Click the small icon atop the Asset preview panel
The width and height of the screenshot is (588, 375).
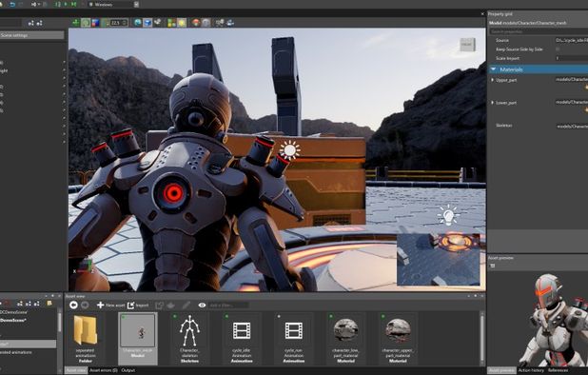(x=492, y=266)
